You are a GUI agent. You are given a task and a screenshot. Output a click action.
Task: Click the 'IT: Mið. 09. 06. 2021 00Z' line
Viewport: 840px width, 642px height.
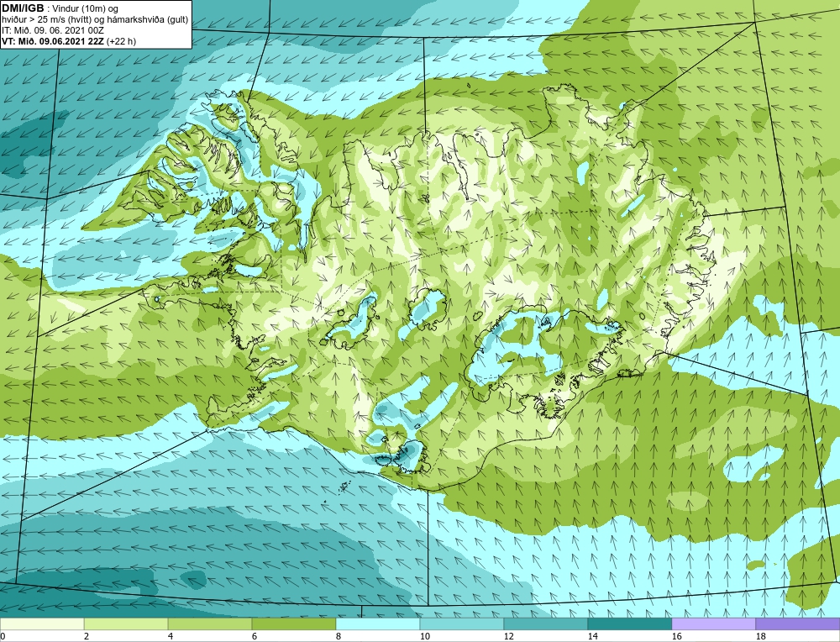52,30
